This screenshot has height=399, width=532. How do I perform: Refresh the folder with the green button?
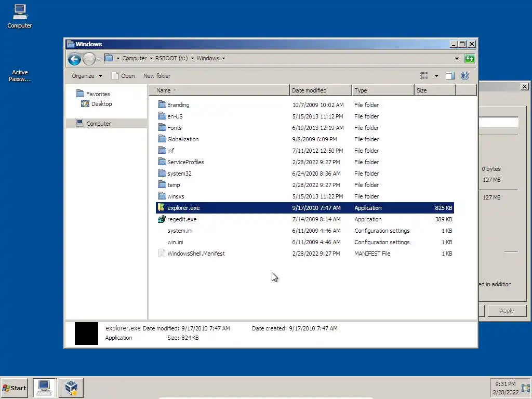(470, 59)
